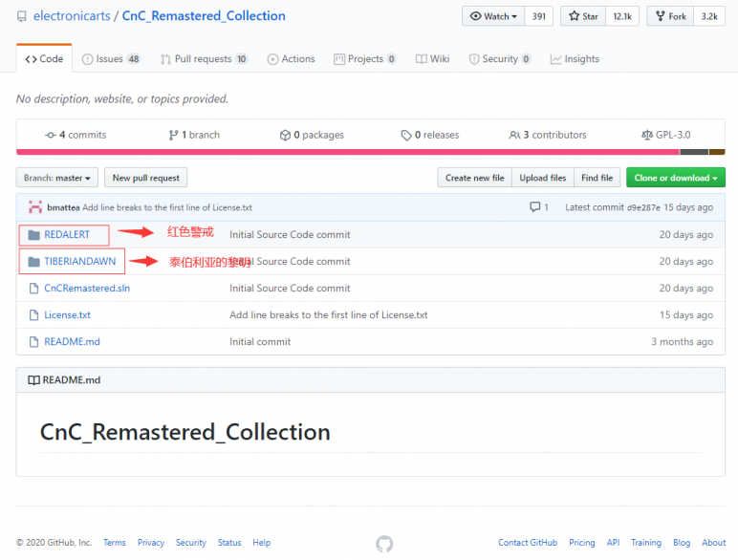The width and height of the screenshot is (738, 560).
Task: Expand the Clone or download dropdown
Action: click(676, 178)
